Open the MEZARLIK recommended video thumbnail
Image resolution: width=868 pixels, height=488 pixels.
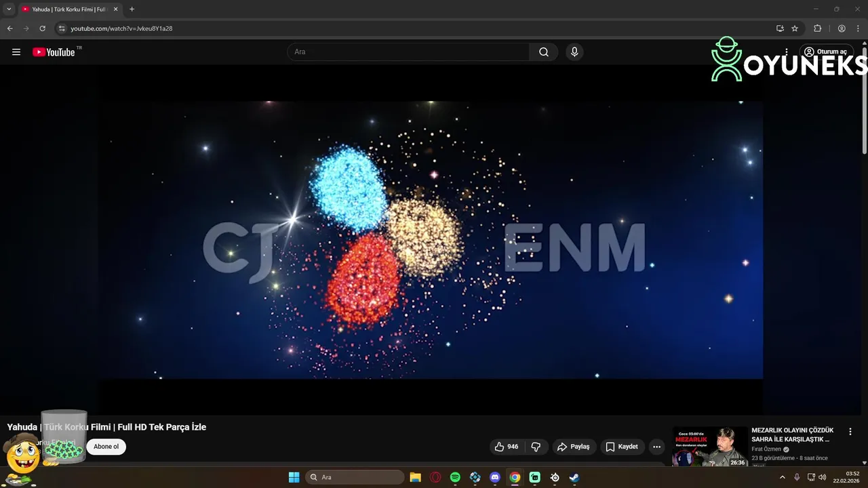click(710, 447)
